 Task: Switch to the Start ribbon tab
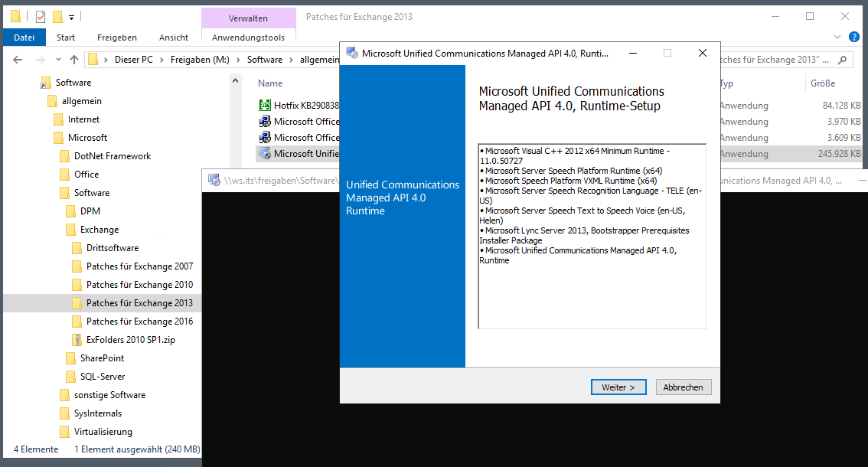click(x=65, y=37)
